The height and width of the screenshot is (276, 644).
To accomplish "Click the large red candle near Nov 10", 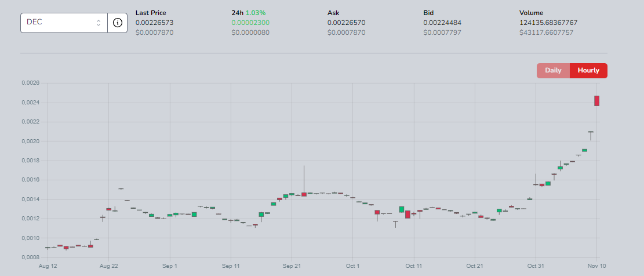I will pyautogui.click(x=597, y=101).
